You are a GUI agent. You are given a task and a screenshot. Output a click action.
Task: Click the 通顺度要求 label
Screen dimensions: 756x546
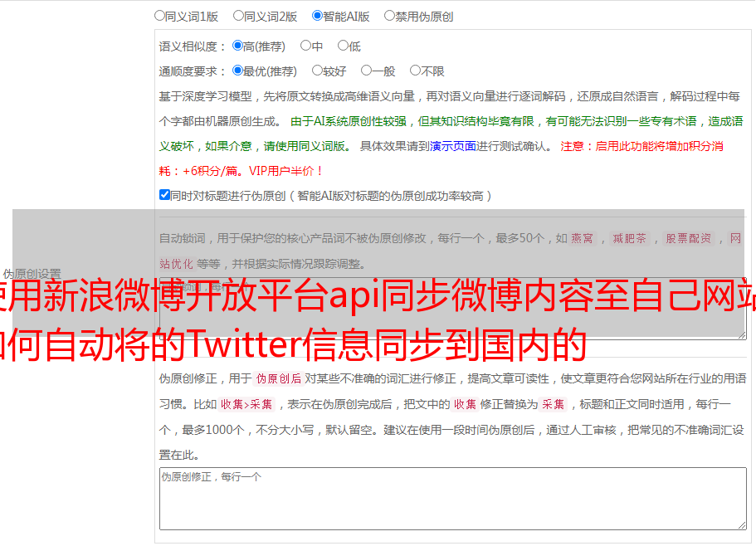click(193, 71)
